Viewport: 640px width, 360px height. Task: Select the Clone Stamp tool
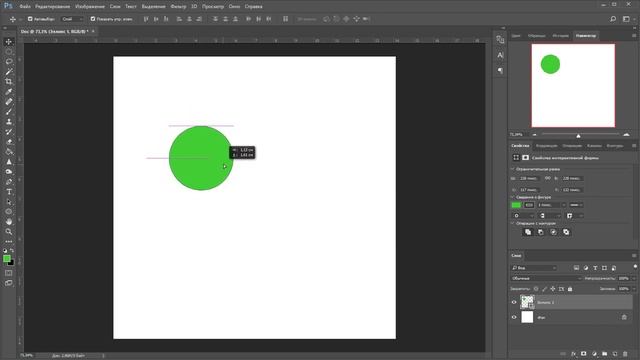[x=9, y=122]
